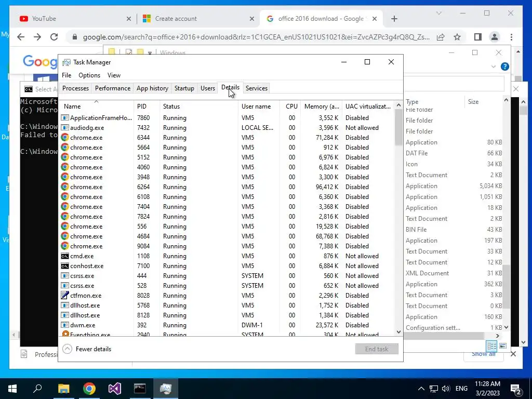Screen dimensions: 532x399
Task: Open Task Manager Options menu
Action: pos(89,75)
